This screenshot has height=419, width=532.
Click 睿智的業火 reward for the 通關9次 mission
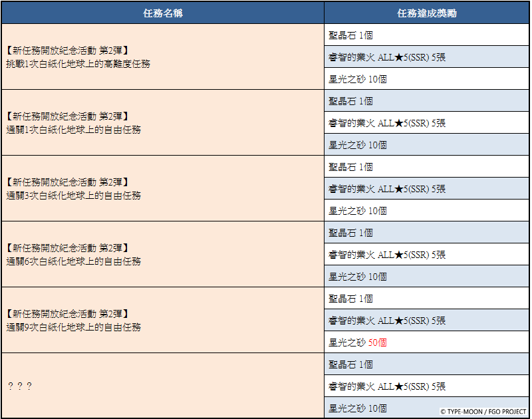click(387, 321)
